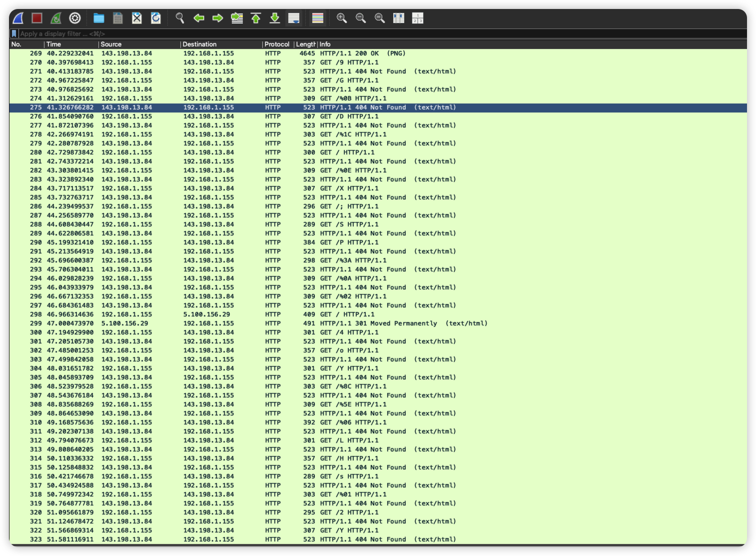Select packet 269 with 200 OK (PNG)
Viewport: 756px width, 556px height.
(378, 53)
